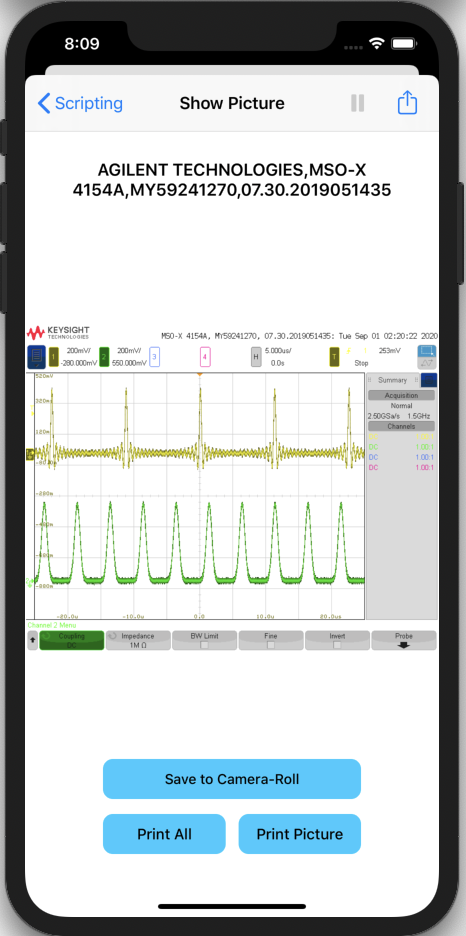Click the orange trigger time marker above the grid

tap(200, 374)
